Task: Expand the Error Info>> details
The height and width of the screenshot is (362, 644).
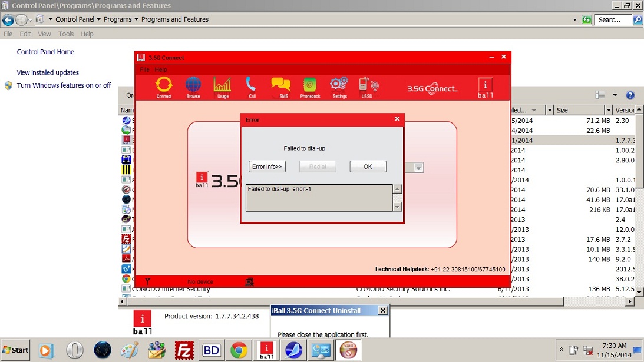Action: (x=267, y=167)
